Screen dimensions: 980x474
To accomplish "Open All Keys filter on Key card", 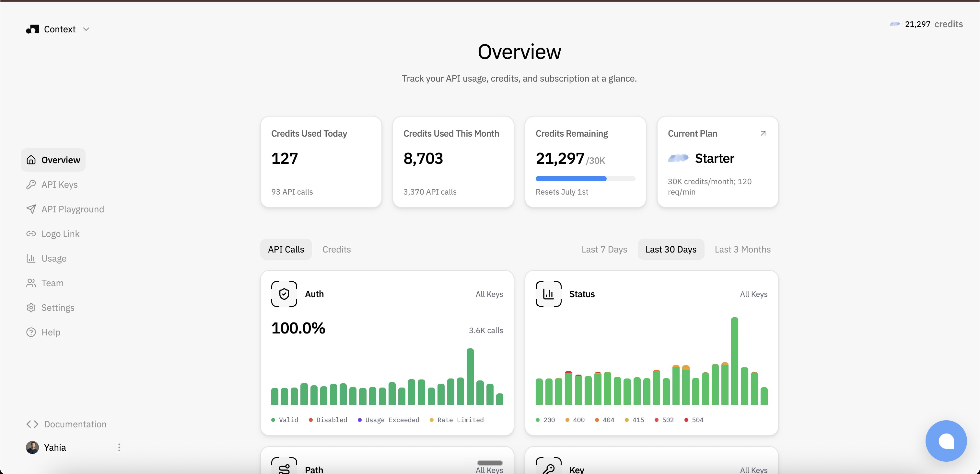I will click(x=754, y=470).
